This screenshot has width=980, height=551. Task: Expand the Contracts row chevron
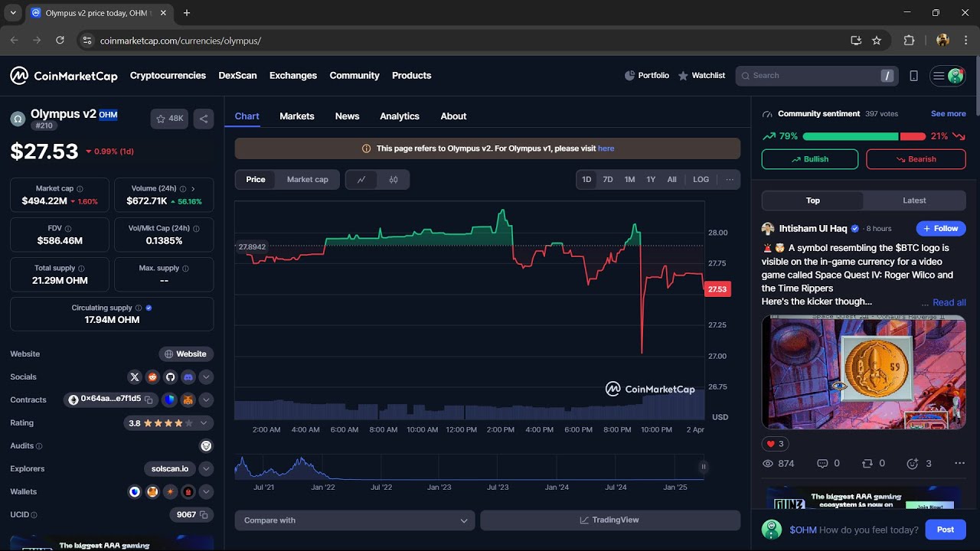(206, 399)
